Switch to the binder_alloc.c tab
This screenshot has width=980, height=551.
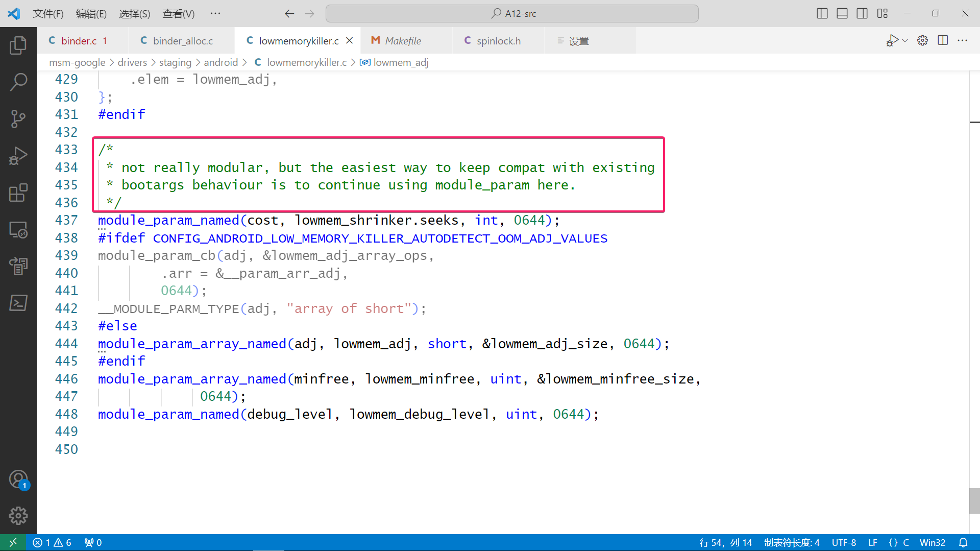[182, 41]
